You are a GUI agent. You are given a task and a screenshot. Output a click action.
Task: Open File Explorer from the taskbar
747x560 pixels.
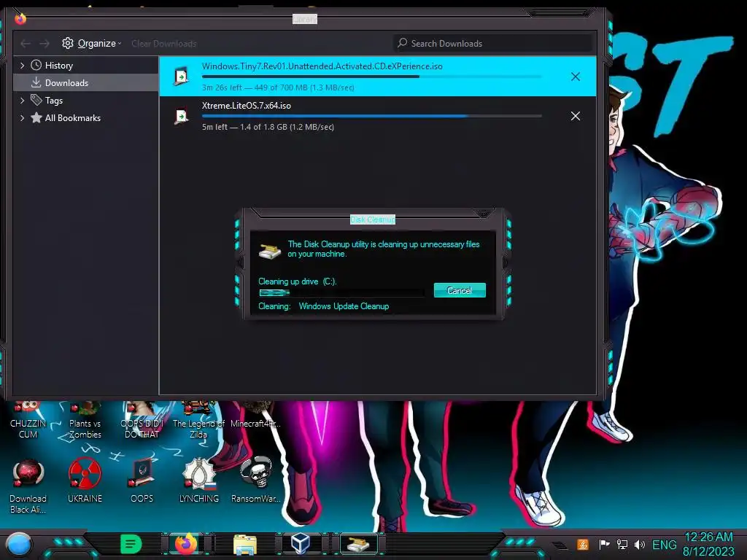click(245, 544)
